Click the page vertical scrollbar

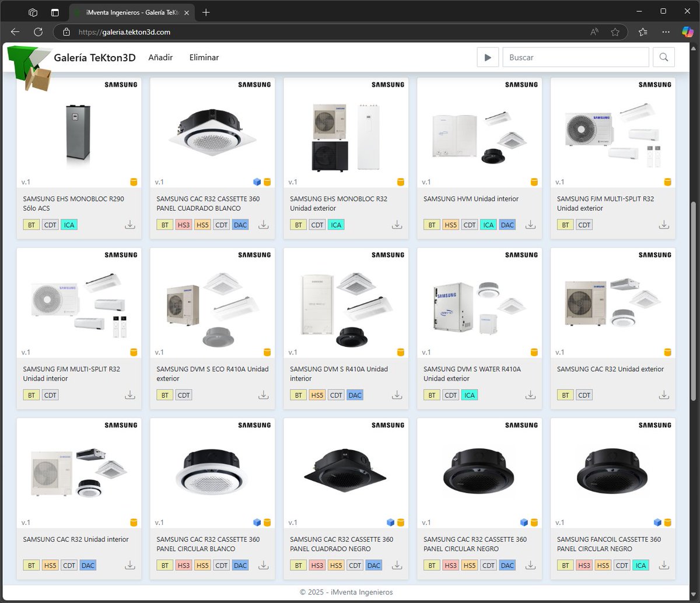click(x=694, y=301)
